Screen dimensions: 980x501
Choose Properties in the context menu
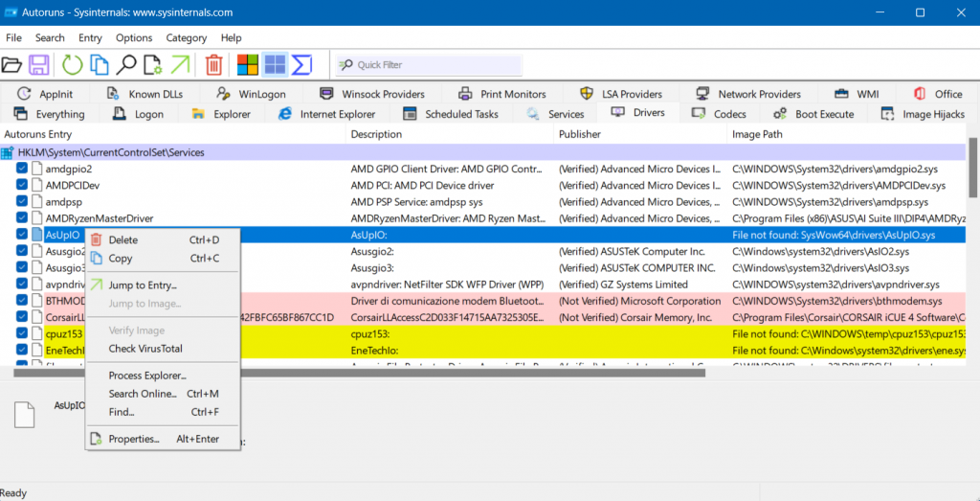tap(163, 439)
